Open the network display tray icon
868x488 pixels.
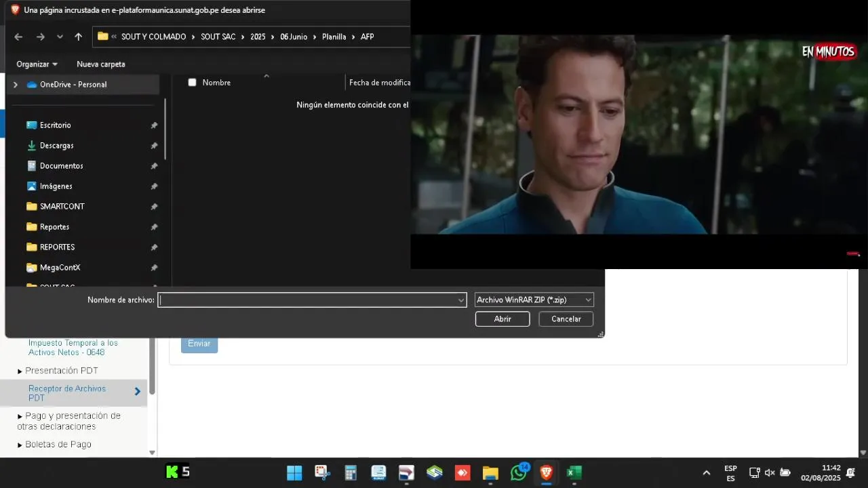754,472
